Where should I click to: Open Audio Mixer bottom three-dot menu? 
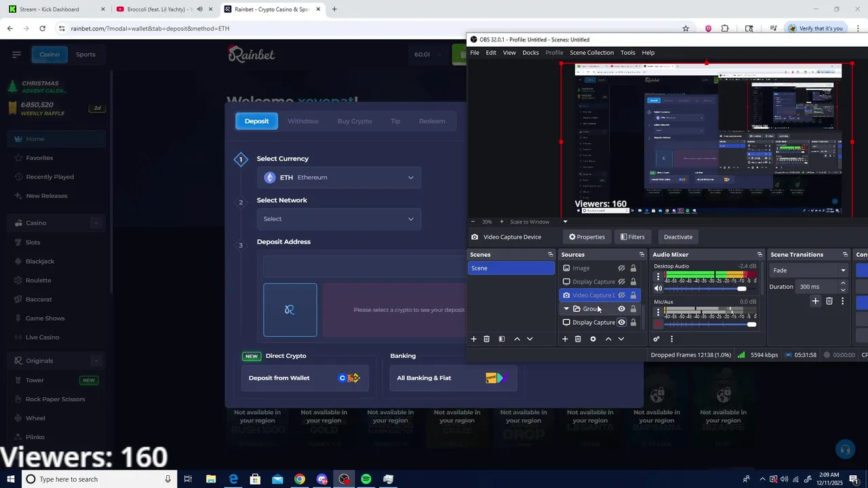[671, 339]
